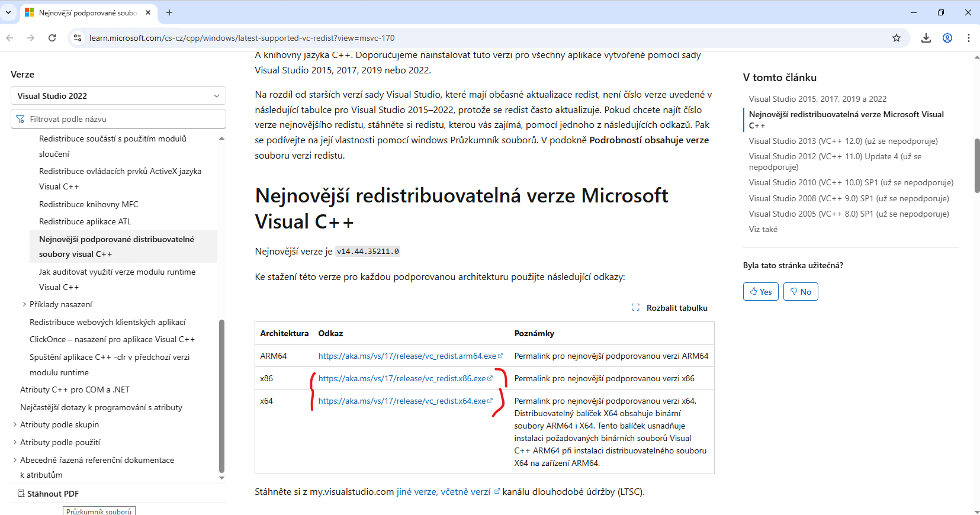Click the browser reload page icon

(52, 38)
